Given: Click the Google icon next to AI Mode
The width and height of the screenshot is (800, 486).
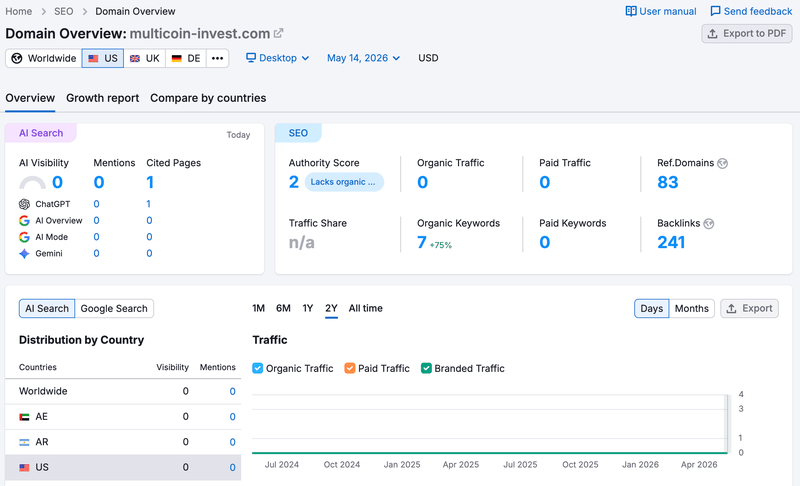Looking at the screenshot, I should coord(24,237).
